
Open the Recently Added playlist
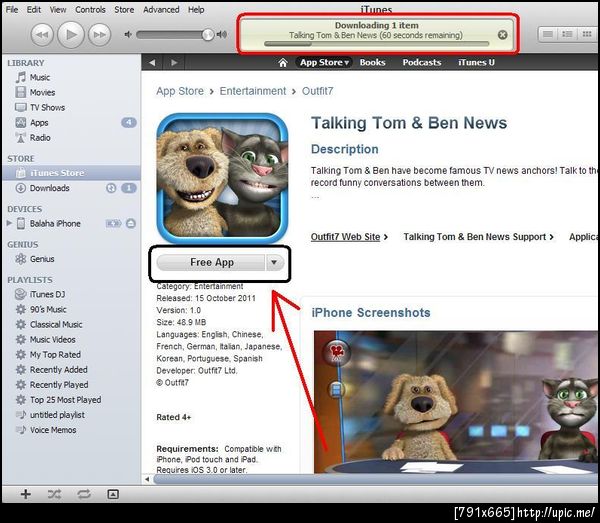(x=71, y=370)
